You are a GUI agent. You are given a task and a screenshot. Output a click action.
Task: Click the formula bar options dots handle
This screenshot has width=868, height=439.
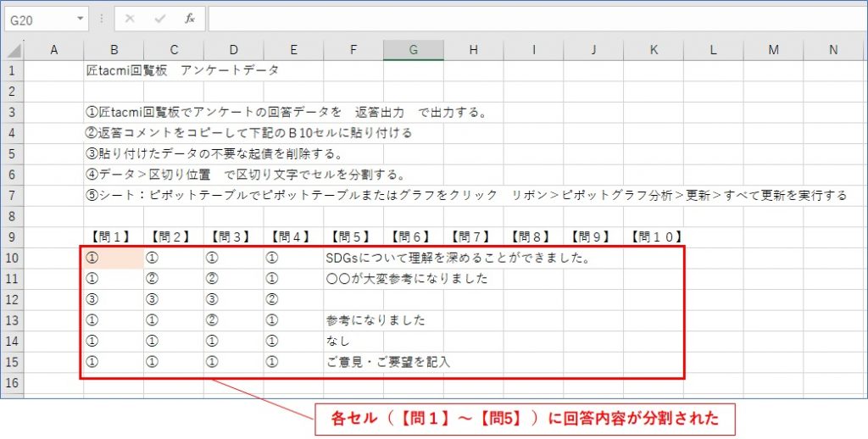102,19
